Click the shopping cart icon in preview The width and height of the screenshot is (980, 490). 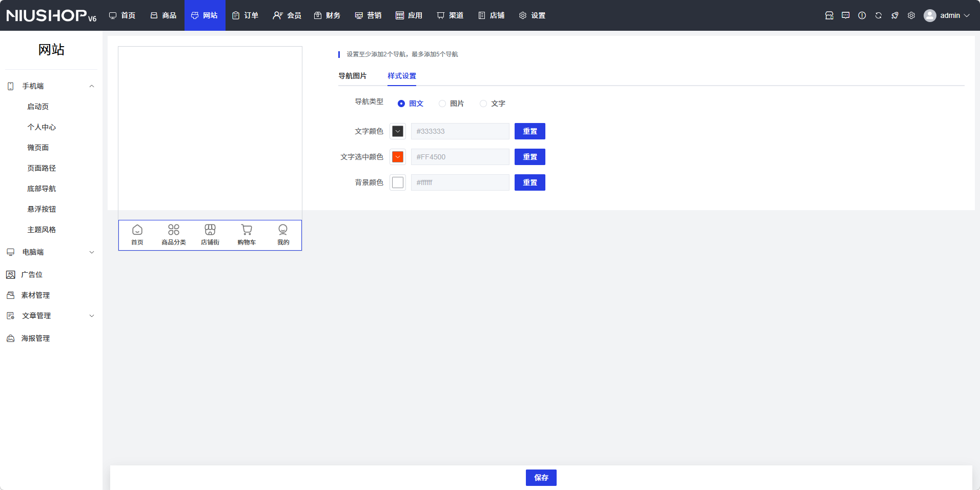pos(247,230)
